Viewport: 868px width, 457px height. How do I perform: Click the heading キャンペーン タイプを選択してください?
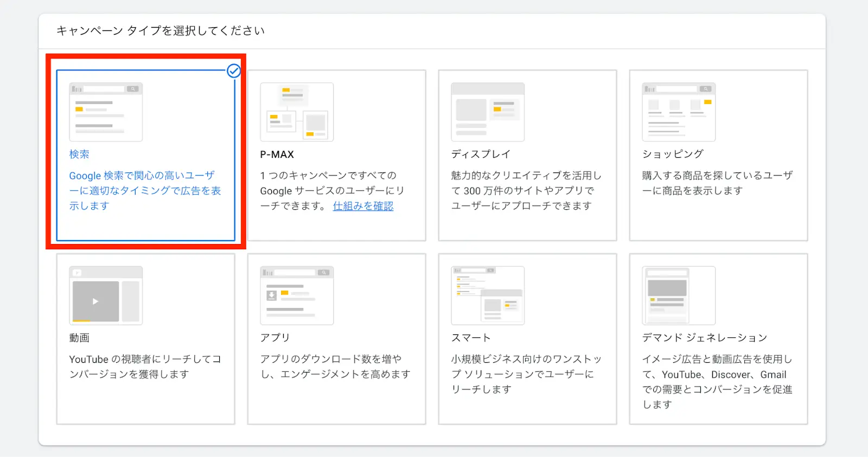tap(161, 31)
